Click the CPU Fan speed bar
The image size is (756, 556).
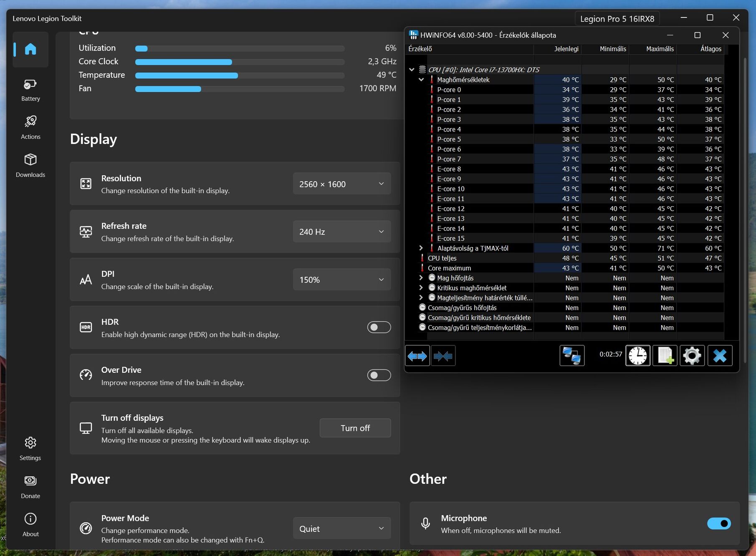240,89
